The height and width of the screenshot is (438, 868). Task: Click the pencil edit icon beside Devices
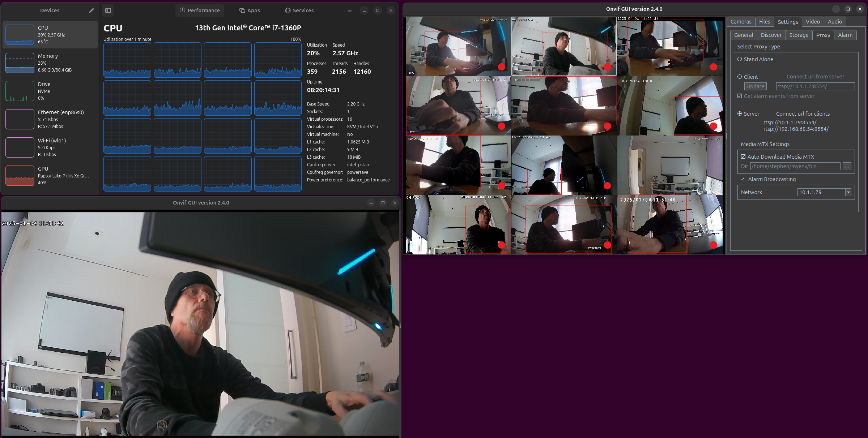coord(91,10)
